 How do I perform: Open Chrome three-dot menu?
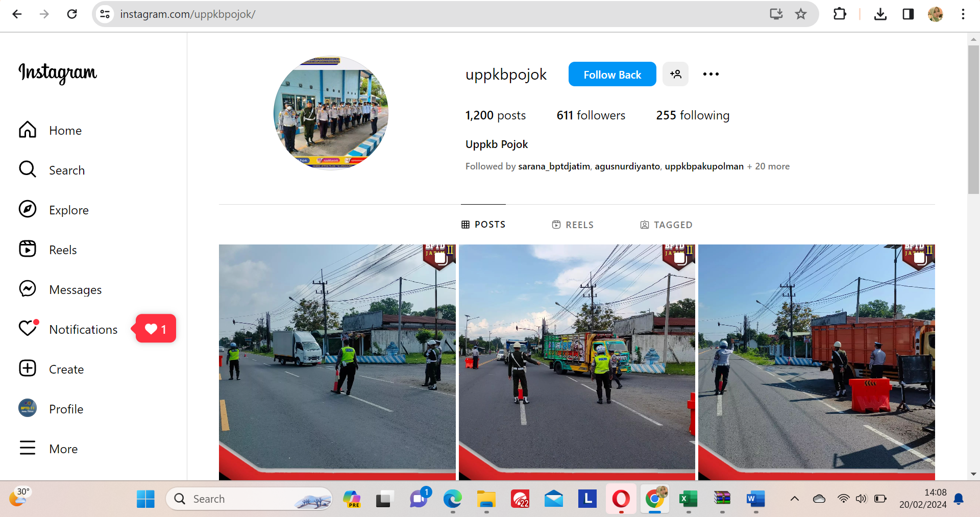(x=963, y=14)
